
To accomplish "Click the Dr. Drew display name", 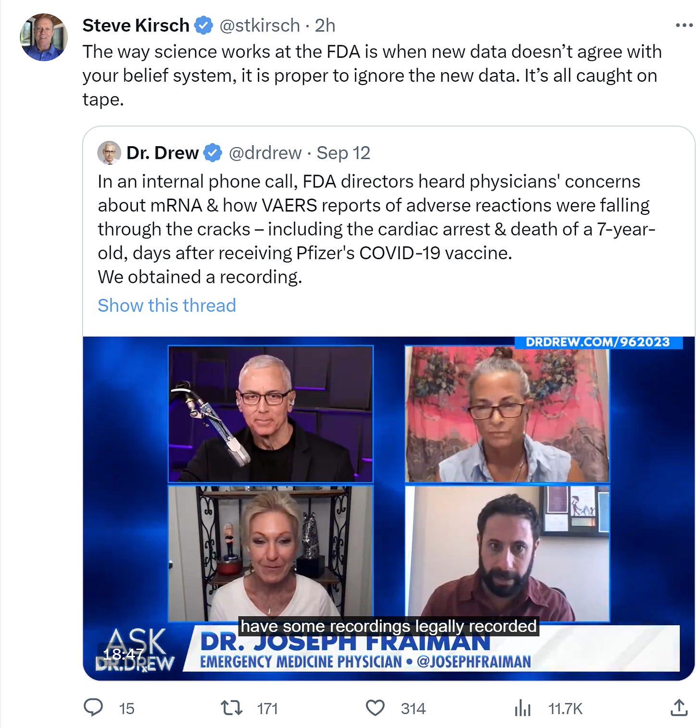I will (162, 153).
